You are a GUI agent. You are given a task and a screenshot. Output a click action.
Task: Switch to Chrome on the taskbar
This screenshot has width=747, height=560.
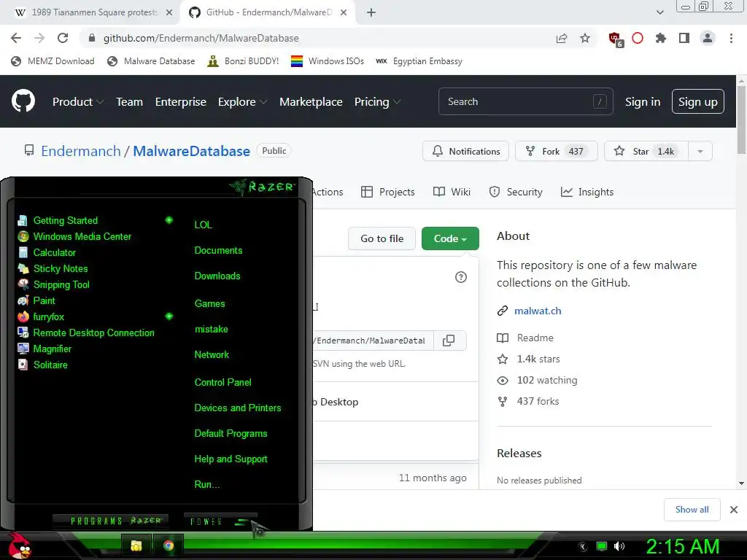pos(169,545)
